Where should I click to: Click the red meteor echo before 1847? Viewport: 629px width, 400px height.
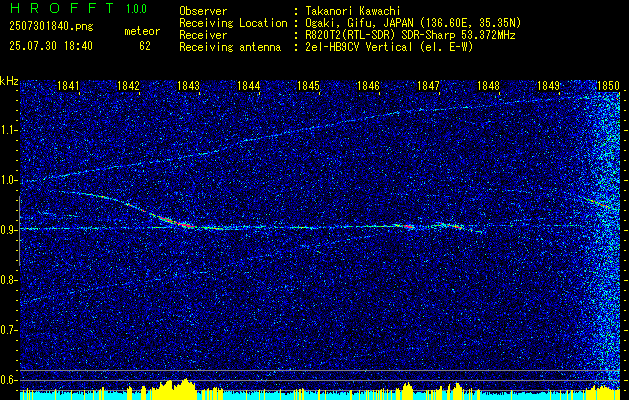(x=408, y=227)
